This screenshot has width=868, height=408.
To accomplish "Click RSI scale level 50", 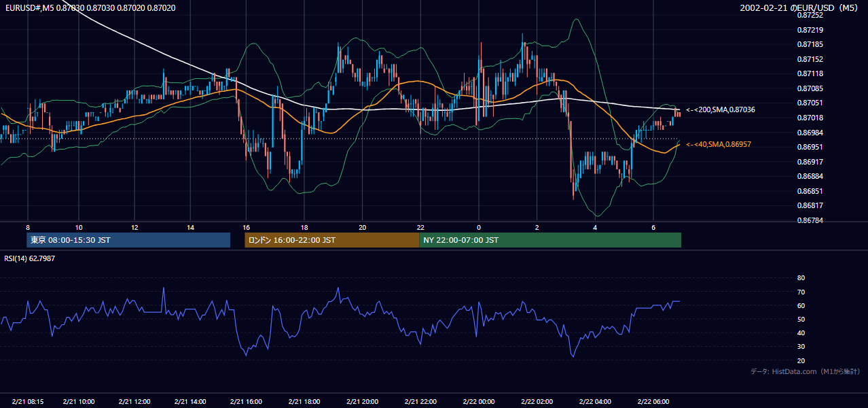I will click(801, 320).
